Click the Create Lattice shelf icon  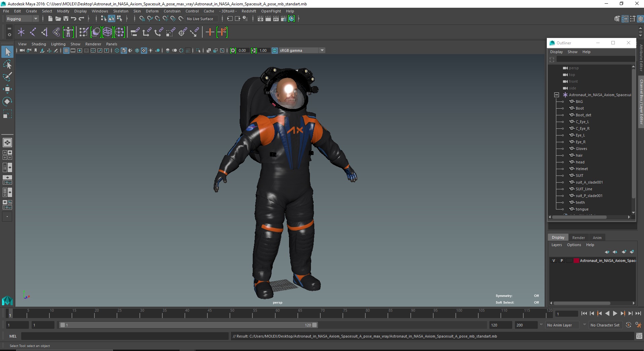[x=107, y=32]
